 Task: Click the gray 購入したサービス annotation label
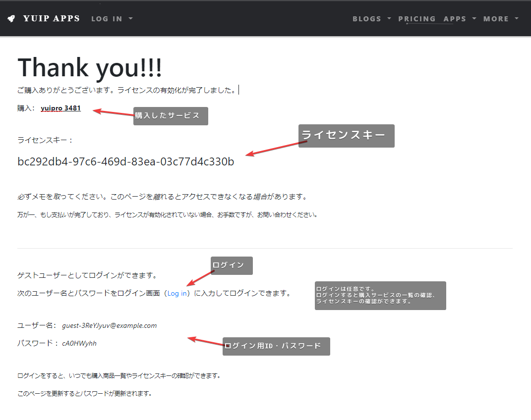(x=170, y=116)
